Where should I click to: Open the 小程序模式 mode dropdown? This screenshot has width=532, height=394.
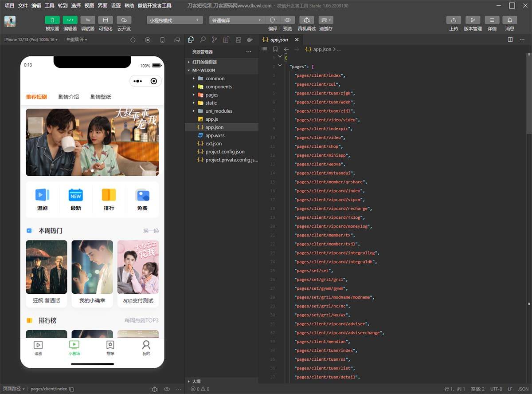click(175, 20)
